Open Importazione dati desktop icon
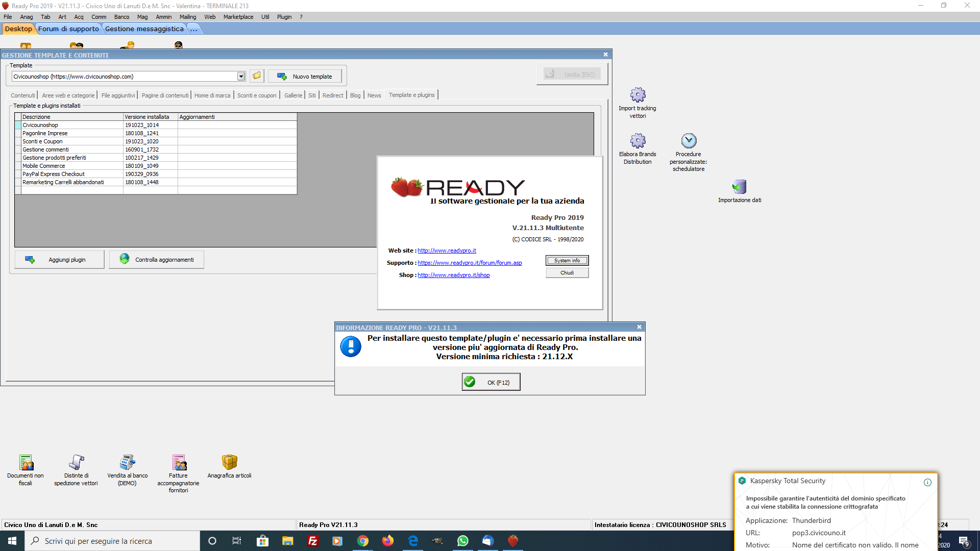 point(740,191)
